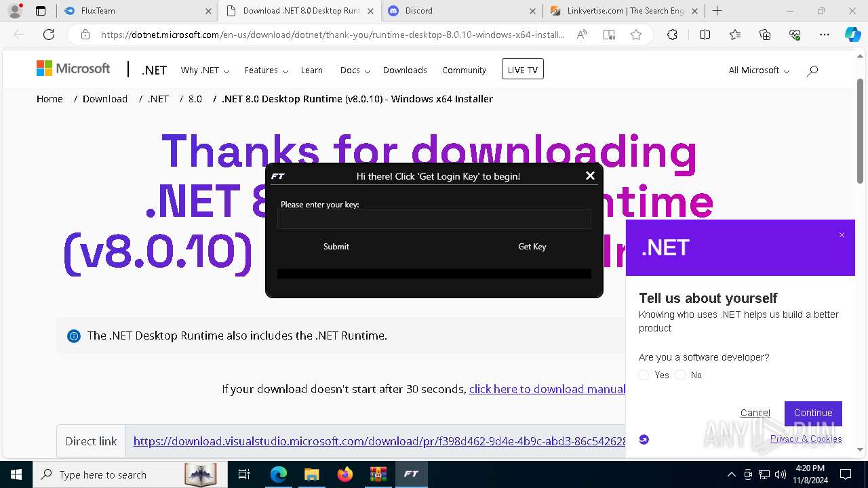This screenshot has width=868, height=488.
Task: Click the manual download link
Action: point(547,389)
